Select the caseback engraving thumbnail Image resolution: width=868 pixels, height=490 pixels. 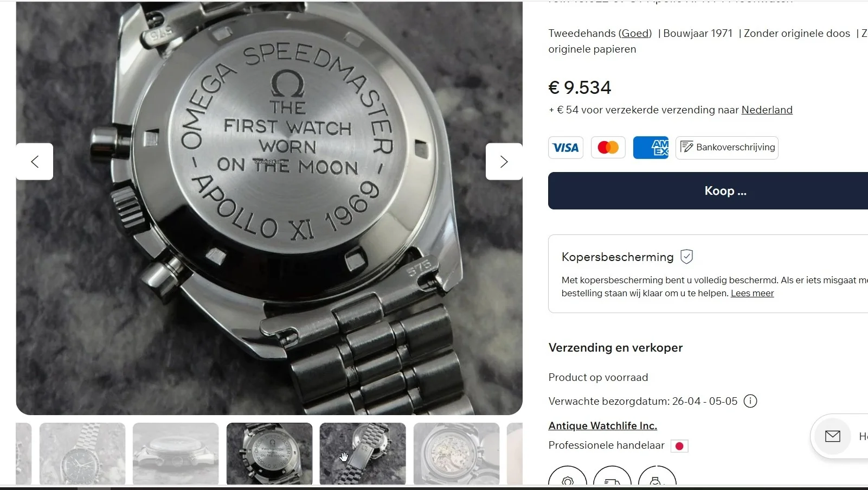[269, 454]
